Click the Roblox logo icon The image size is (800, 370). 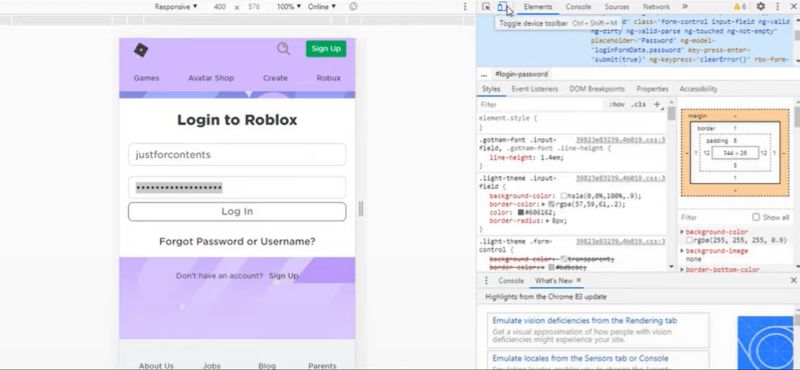pyautogui.click(x=141, y=50)
